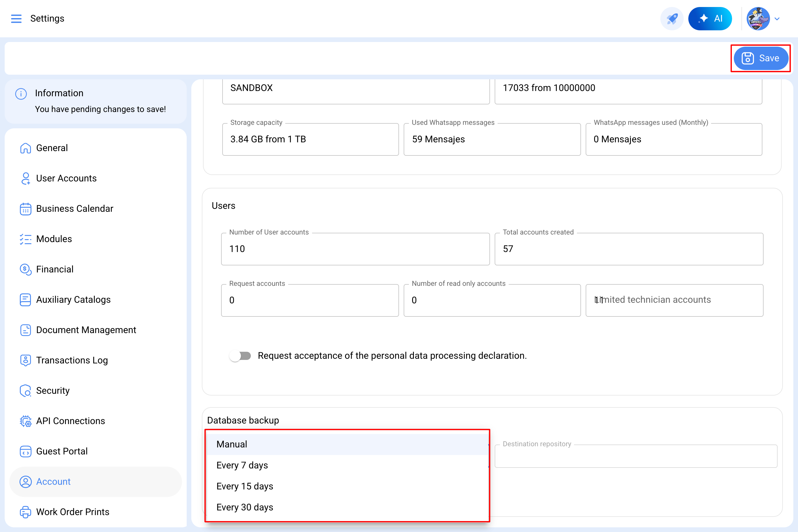Open the hamburger menu icon

tap(16, 18)
